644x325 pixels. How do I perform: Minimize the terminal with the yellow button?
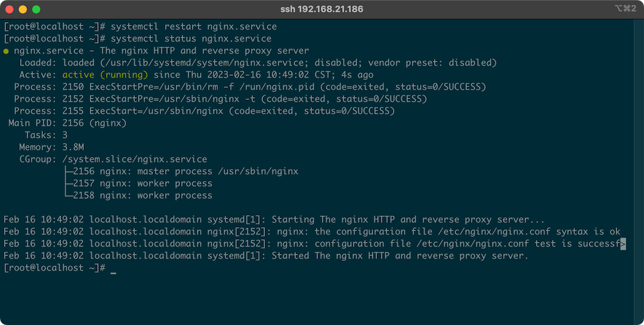23,9
